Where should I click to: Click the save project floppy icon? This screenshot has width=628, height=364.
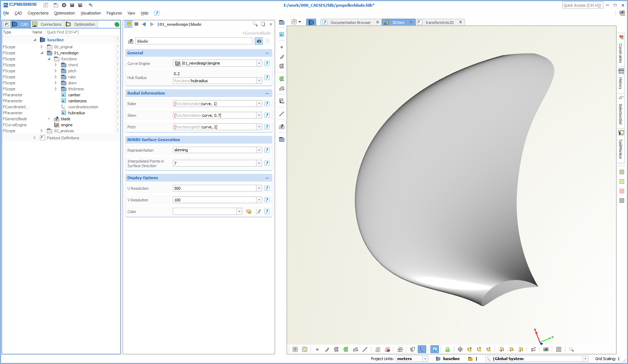pyautogui.click(x=72, y=5)
